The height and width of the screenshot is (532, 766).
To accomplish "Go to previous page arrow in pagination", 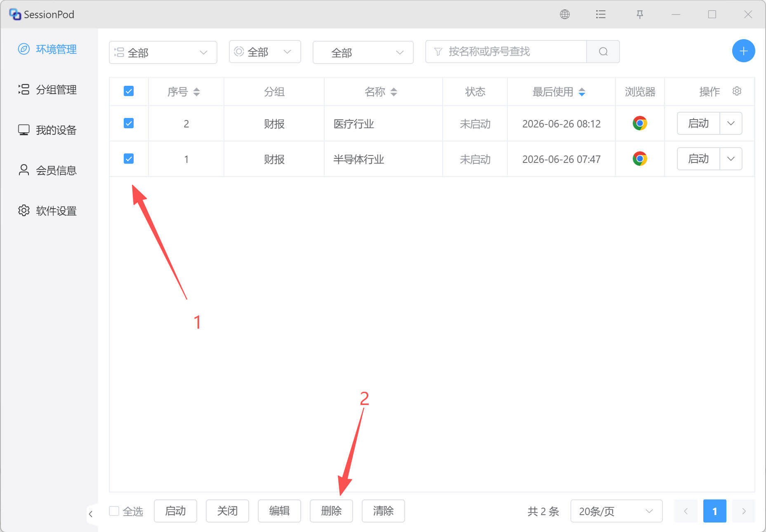I will [x=686, y=511].
